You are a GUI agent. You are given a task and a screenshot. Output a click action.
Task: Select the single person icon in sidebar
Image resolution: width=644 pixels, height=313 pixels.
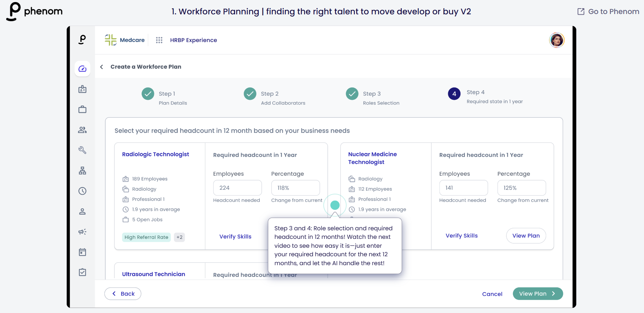(x=82, y=212)
